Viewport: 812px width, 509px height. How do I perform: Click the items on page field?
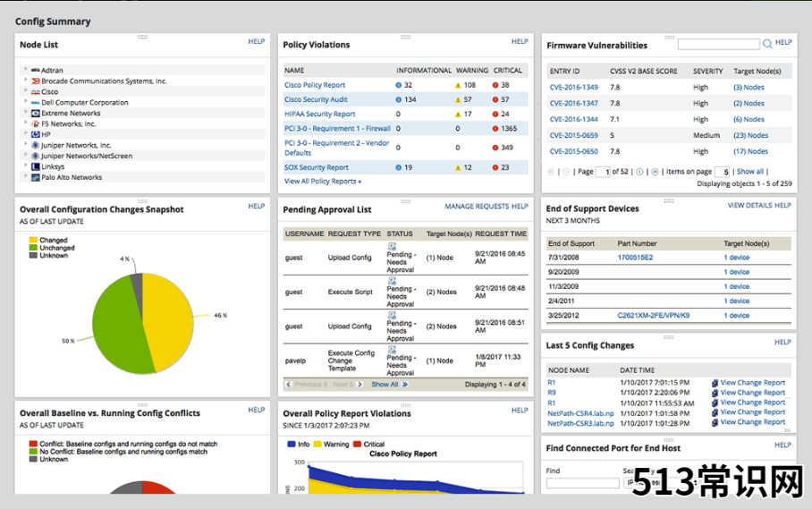pos(722,172)
